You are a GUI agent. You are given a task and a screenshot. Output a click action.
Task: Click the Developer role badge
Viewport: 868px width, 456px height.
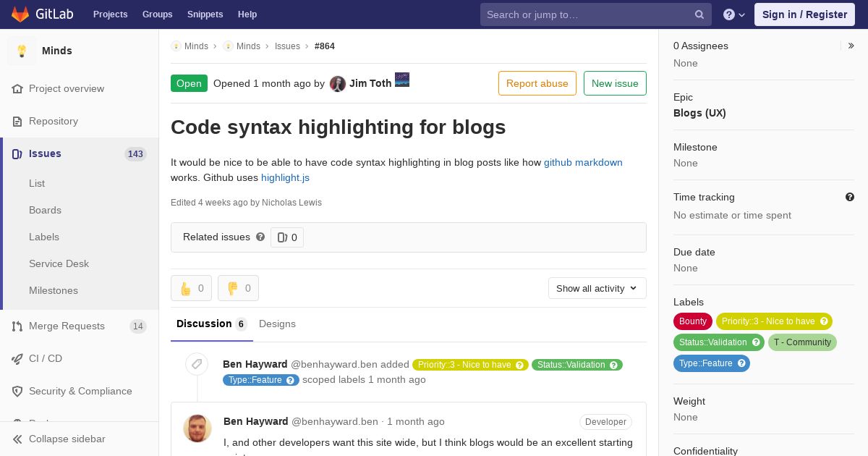pos(605,422)
